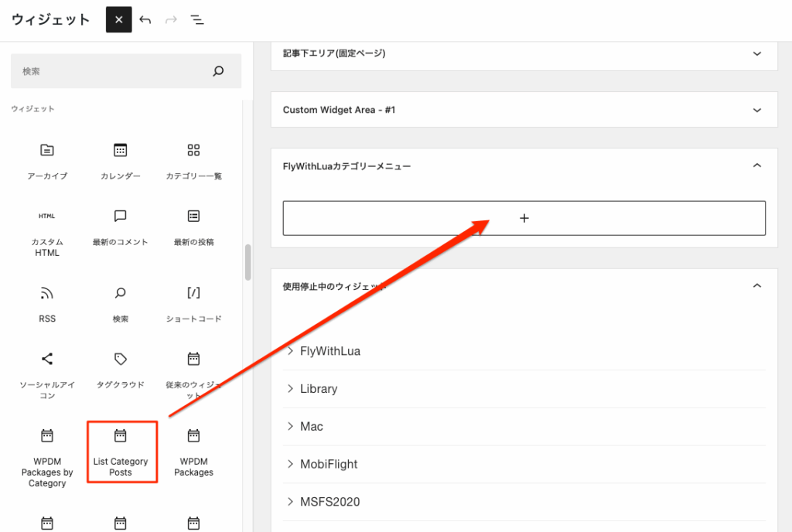Add the Tag Cloud (タグクラウド) block
This screenshot has height=532, width=792.
[120, 370]
